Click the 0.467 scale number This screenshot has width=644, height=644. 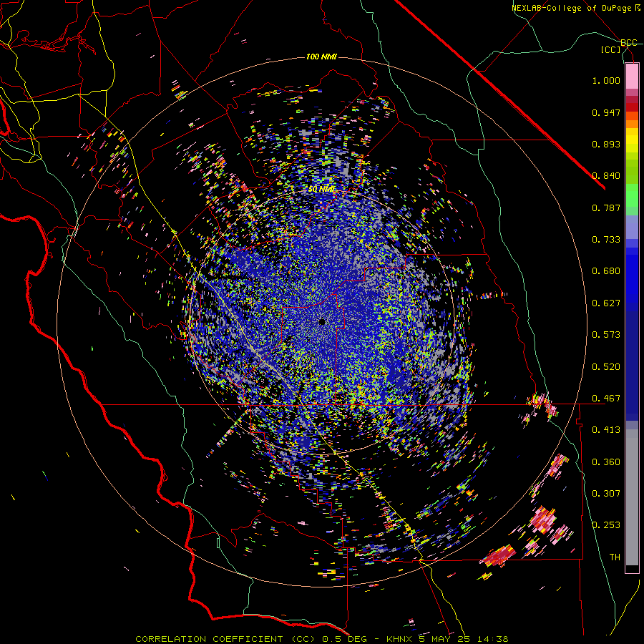pyautogui.click(x=606, y=399)
